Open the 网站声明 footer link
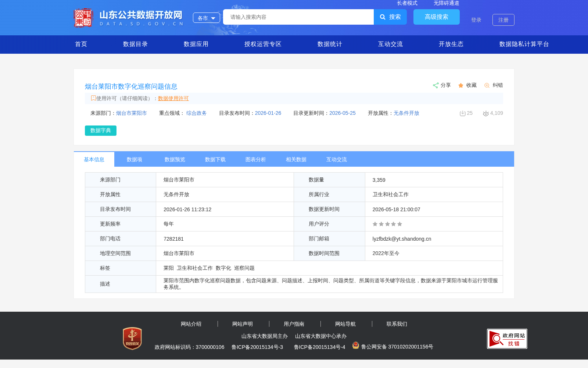This screenshot has height=368, width=588. coord(243,324)
